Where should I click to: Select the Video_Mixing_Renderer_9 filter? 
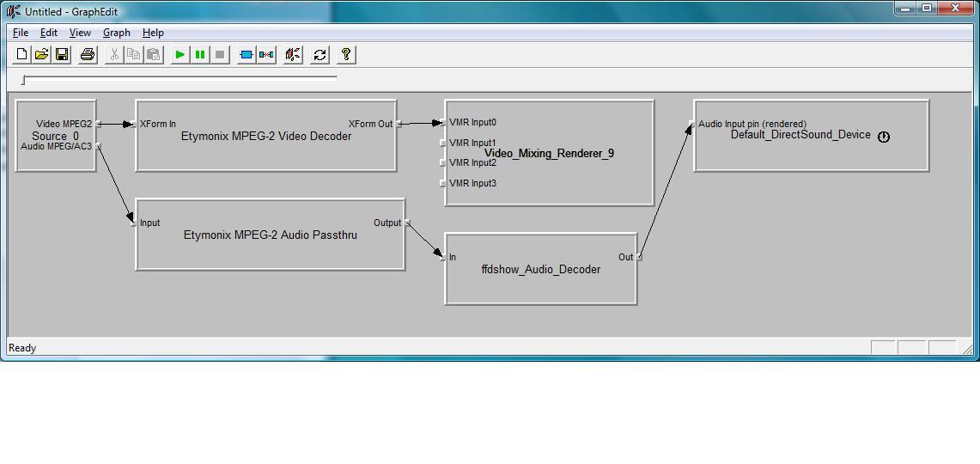point(550,153)
